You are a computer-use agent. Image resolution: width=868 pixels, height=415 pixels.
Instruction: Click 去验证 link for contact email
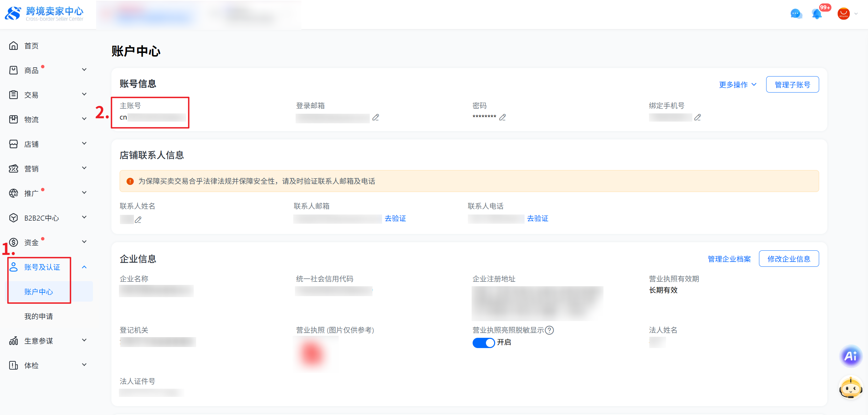(x=395, y=219)
